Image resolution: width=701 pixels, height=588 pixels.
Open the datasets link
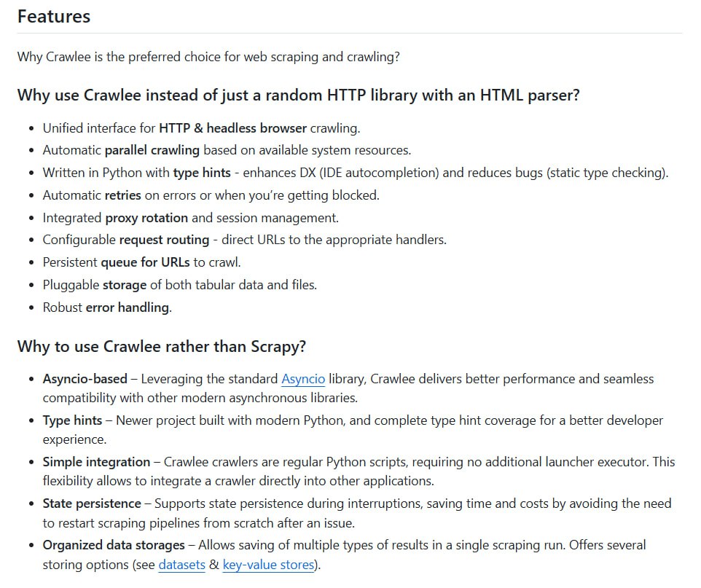[x=181, y=565]
